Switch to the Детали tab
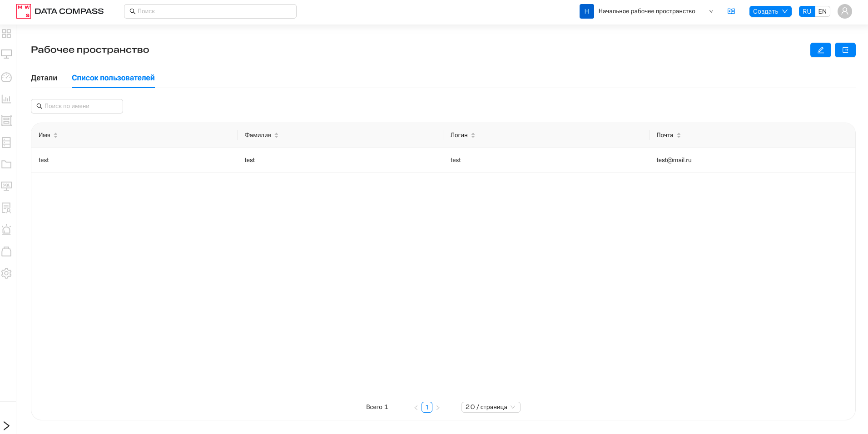This screenshot has width=868, height=434. click(44, 78)
